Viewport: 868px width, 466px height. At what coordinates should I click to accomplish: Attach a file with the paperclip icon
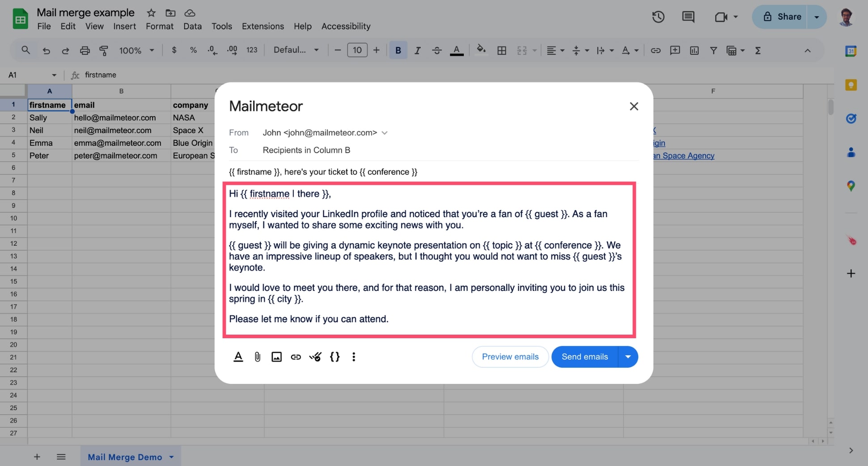tap(258, 357)
